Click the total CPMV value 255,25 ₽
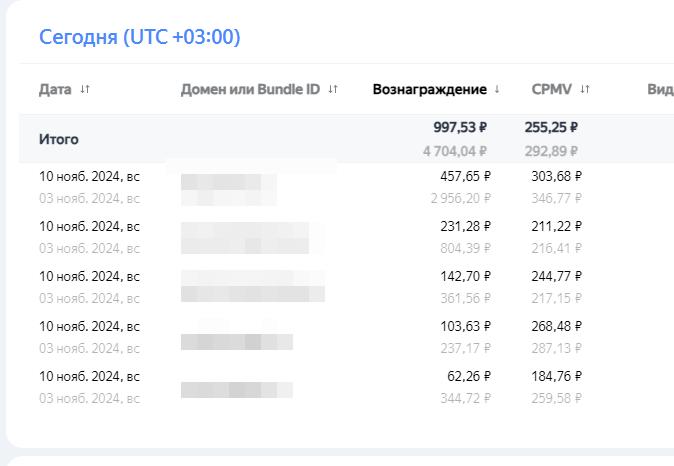The height and width of the screenshot is (466, 674). 551,127
